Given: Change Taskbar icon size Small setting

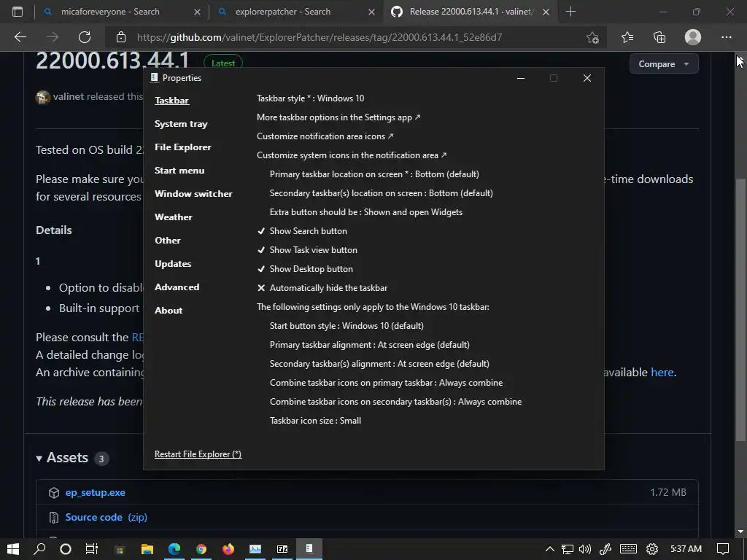Looking at the screenshot, I should (x=315, y=421).
